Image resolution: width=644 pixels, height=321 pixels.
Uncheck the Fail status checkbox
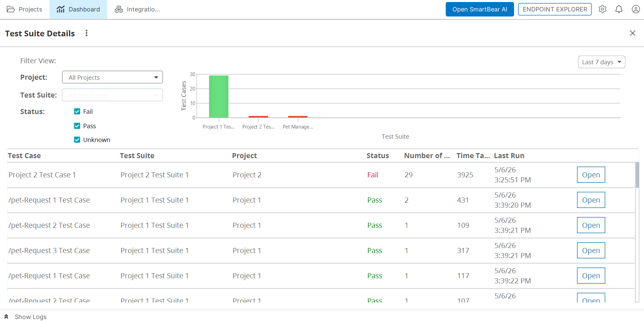click(x=77, y=111)
